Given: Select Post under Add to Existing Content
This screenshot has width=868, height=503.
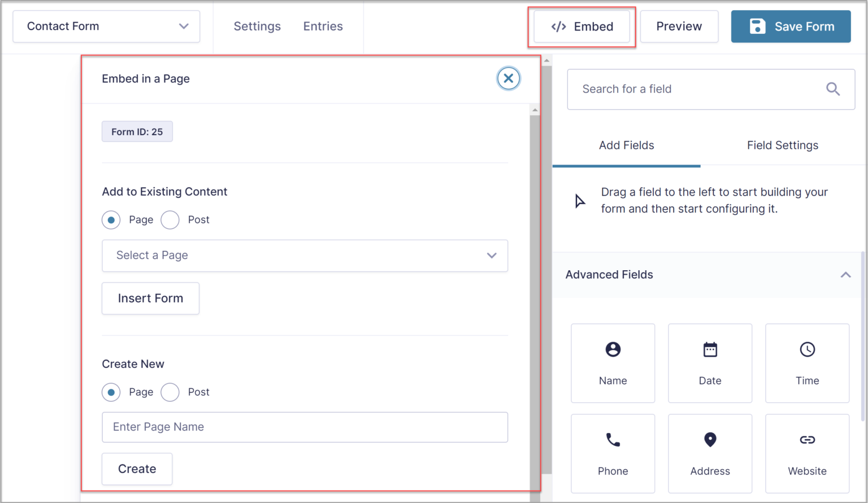Looking at the screenshot, I should (x=170, y=220).
